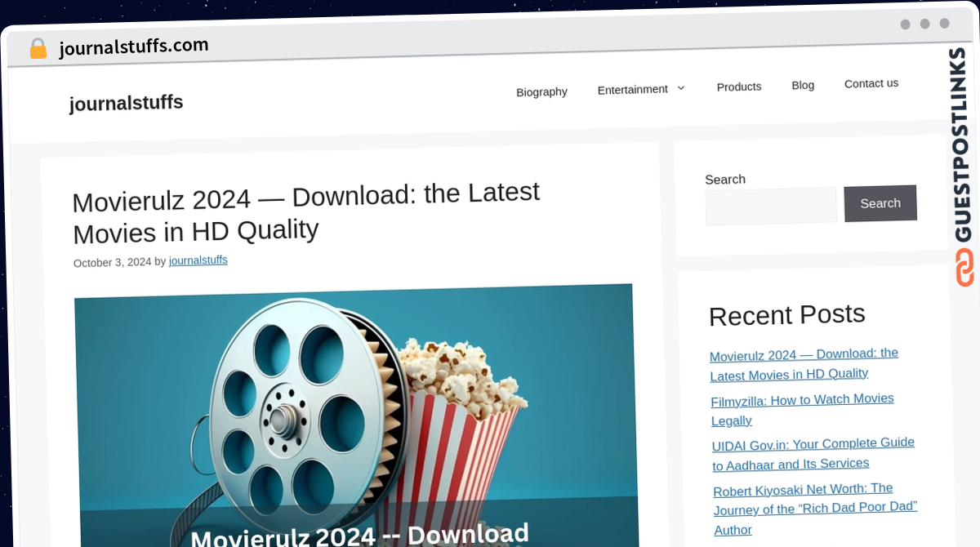Click the first gray window control dot
980x547 pixels.
(905, 24)
